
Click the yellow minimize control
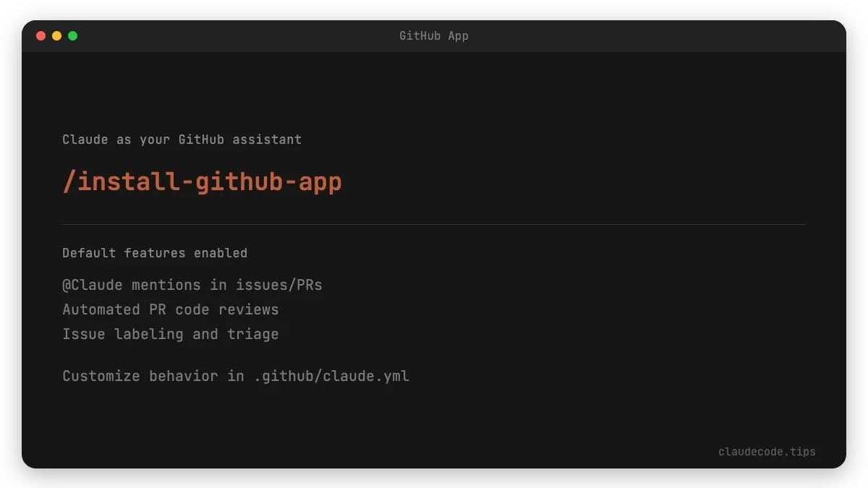coord(56,35)
